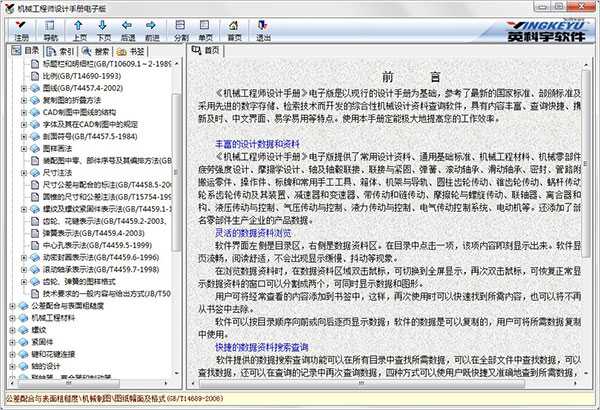Click the 注册 (Register) toolbar icon
The width and height of the screenshot is (600, 410).
click(21, 29)
